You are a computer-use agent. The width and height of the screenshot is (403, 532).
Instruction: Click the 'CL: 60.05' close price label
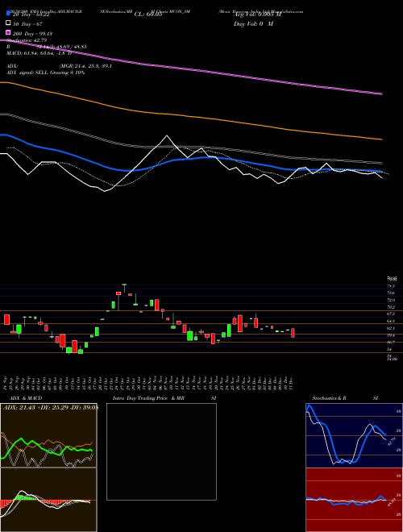148,15
